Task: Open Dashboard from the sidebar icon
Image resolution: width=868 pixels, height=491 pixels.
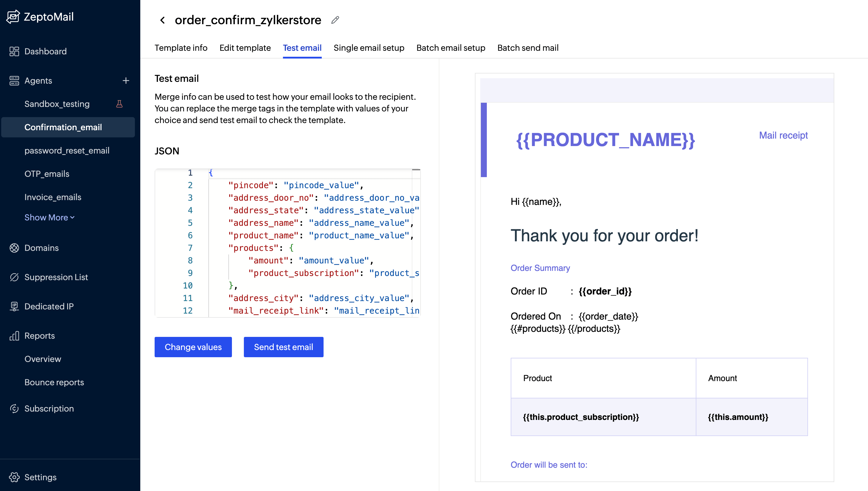Action: [x=14, y=51]
